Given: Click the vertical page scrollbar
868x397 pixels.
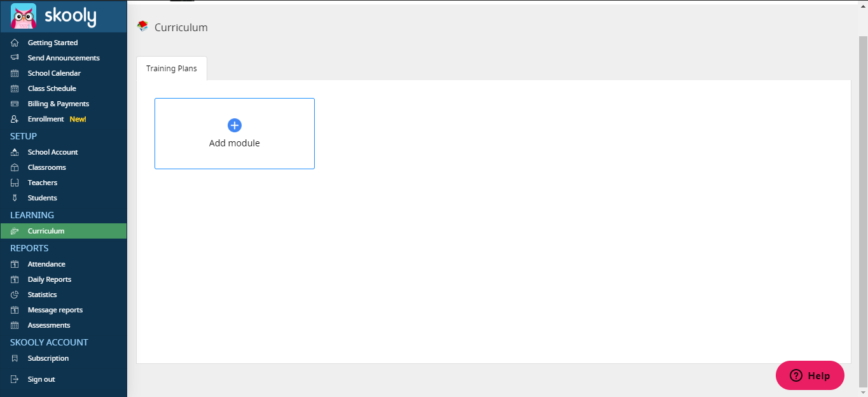Looking at the screenshot, I should coord(863,210).
